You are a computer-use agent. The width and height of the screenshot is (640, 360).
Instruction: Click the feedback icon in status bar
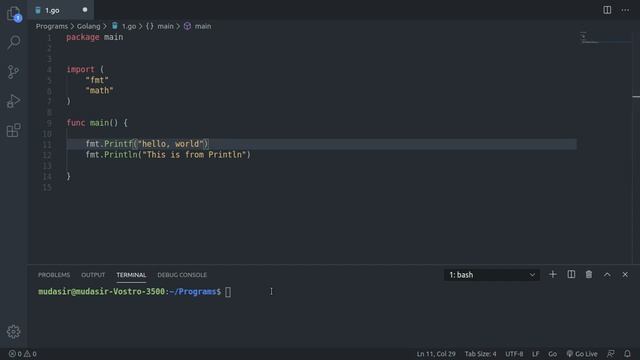(x=611, y=354)
